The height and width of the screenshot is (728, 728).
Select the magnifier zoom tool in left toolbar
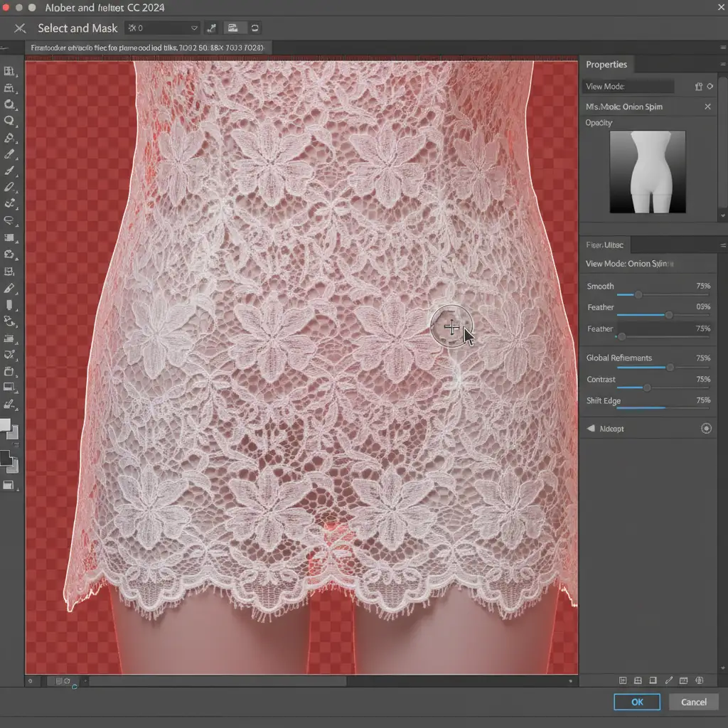point(9,122)
